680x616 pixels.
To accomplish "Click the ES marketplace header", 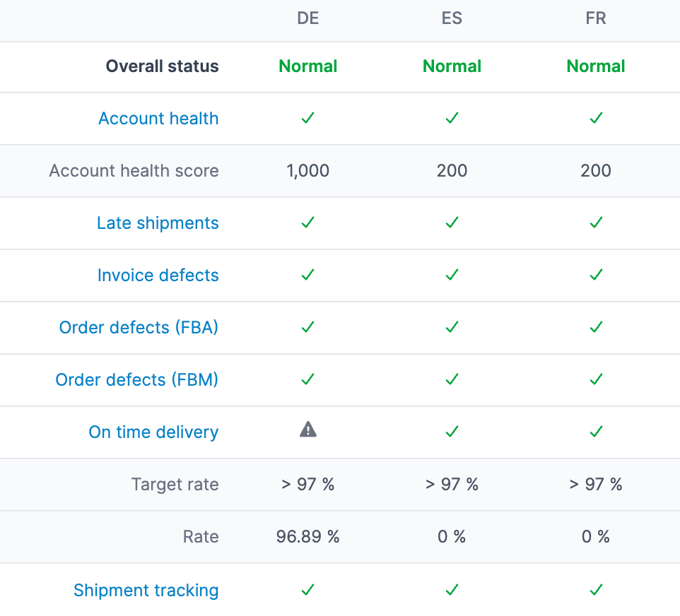I will pyautogui.click(x=451, y=18).
